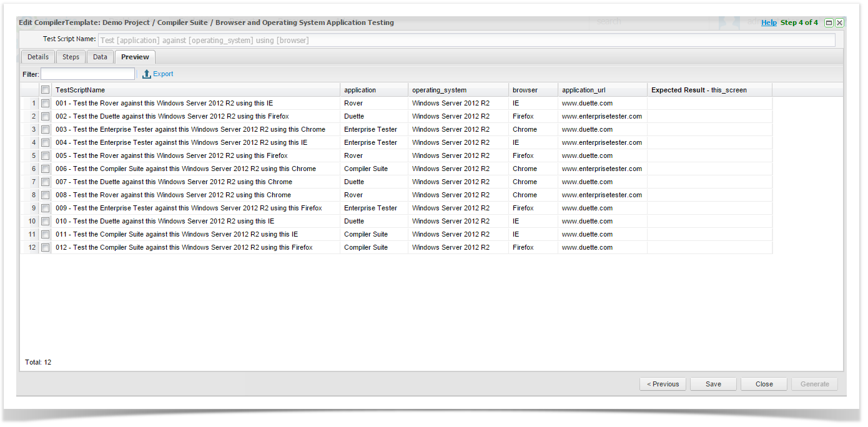This screenshot has width=868, height=427.
Task: Close the dialog with the X icon
Action: click(839, 23)
